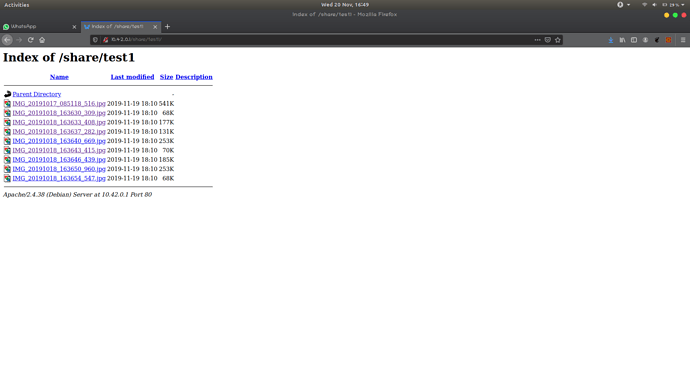Screen dimensions: 690x388
Task: Sort listing by Last modified
Action: coord(132,77)
